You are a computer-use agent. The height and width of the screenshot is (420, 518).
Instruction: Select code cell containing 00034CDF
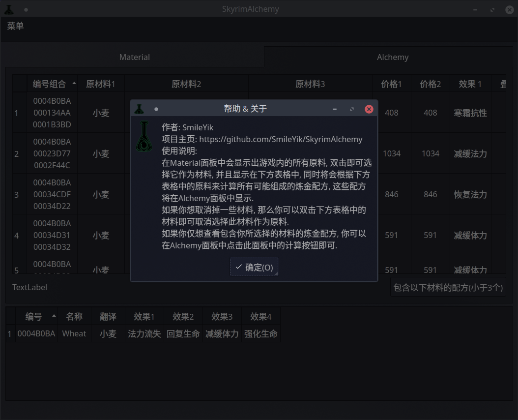click(52, 194)
